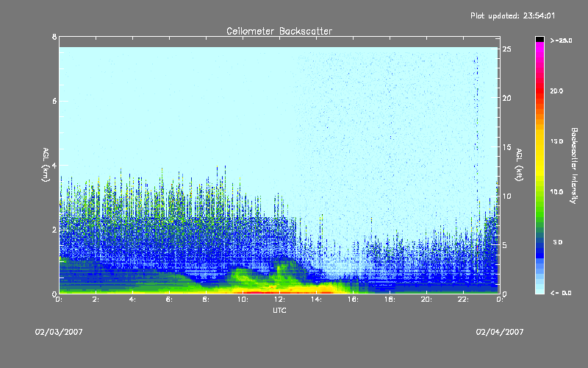Click the 15.0 colorbar label

tap(556, 141)
